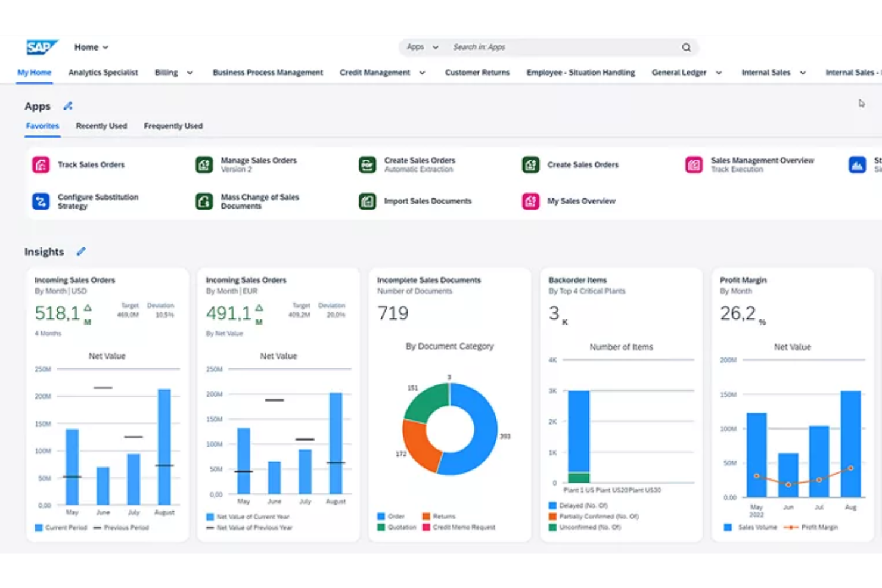Edit the Apps section with the pencil

click(67, 105)
